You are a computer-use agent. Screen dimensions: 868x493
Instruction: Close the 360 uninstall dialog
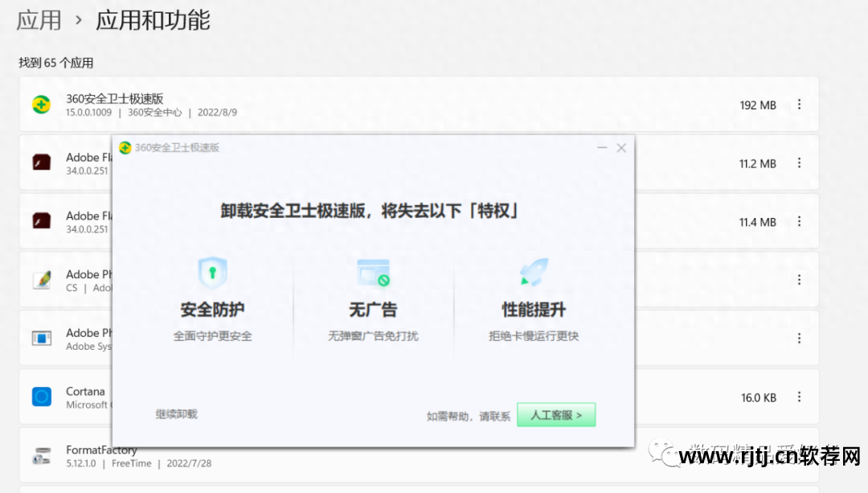tap(621, 148)
